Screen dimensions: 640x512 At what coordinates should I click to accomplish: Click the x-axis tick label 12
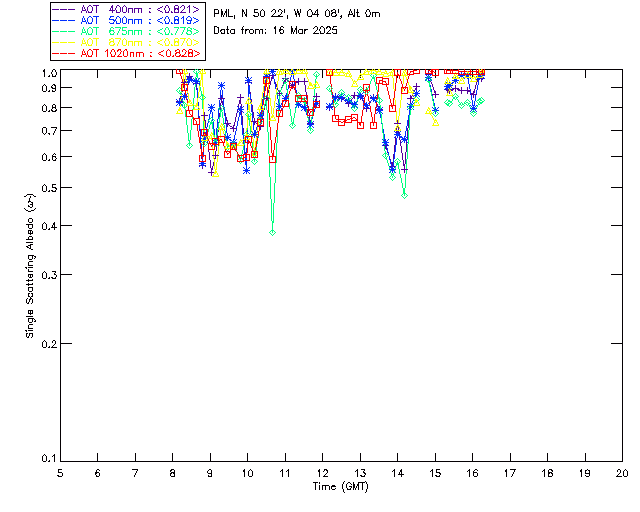[322, 472]
